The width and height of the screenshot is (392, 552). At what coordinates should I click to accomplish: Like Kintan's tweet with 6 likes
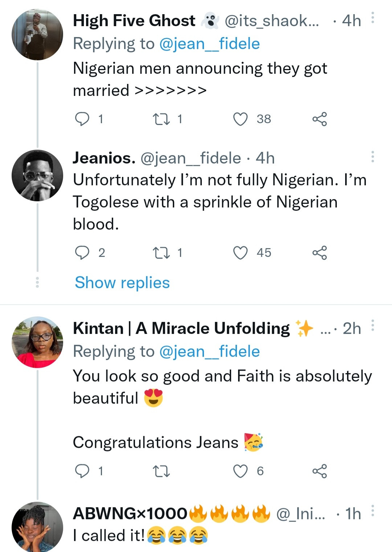pos(240,471)
